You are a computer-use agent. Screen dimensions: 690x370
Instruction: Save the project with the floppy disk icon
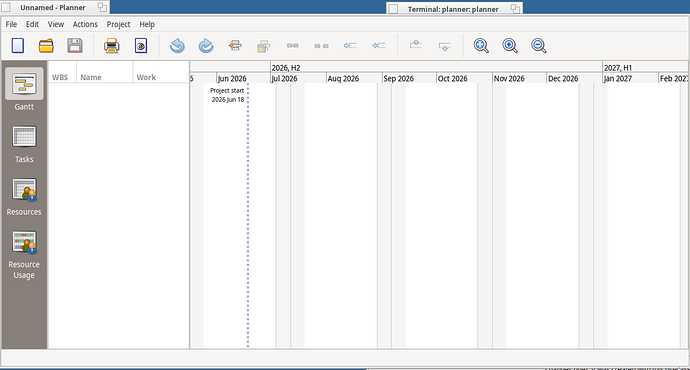75,46
